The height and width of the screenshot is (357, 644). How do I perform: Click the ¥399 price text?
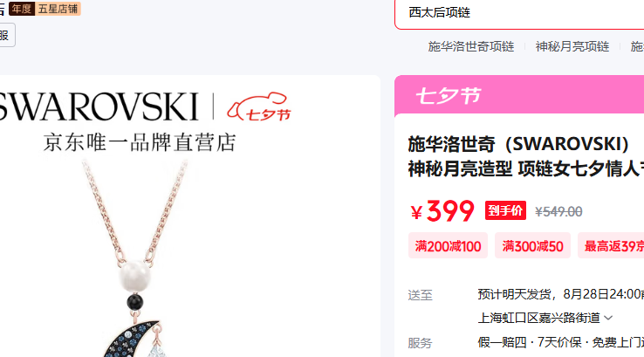442,210
